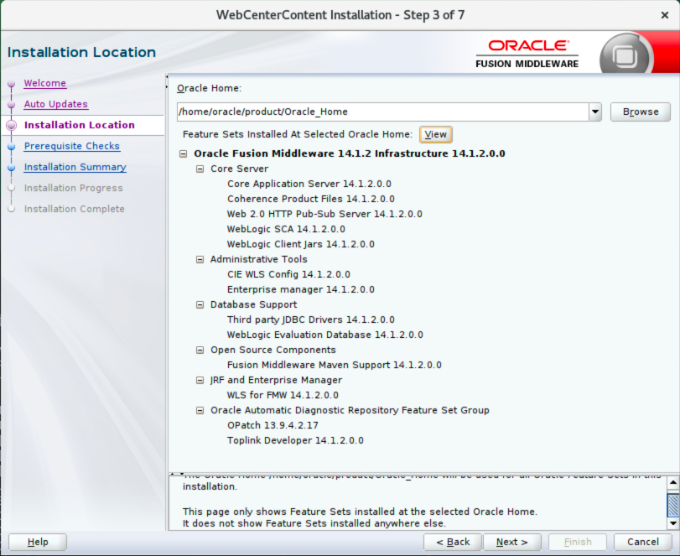Viewport: 680px width, 556px height.
Task: Go to the Welcome step
Action: 45,83
